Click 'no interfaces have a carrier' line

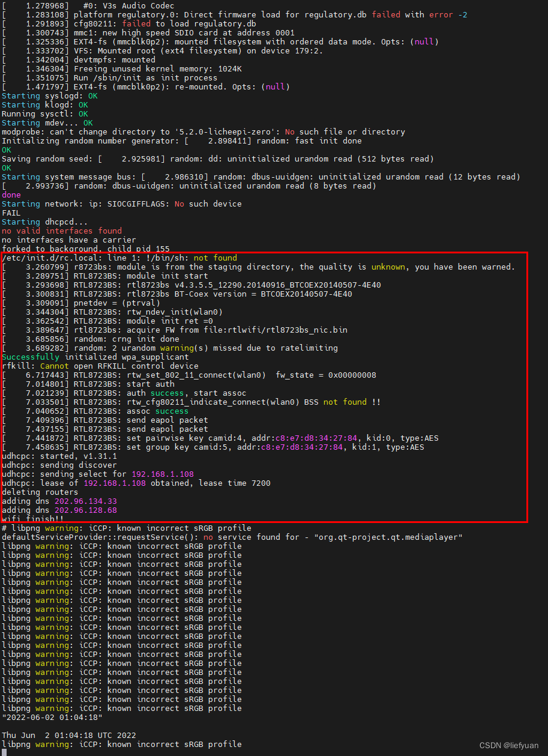point(69,240)
